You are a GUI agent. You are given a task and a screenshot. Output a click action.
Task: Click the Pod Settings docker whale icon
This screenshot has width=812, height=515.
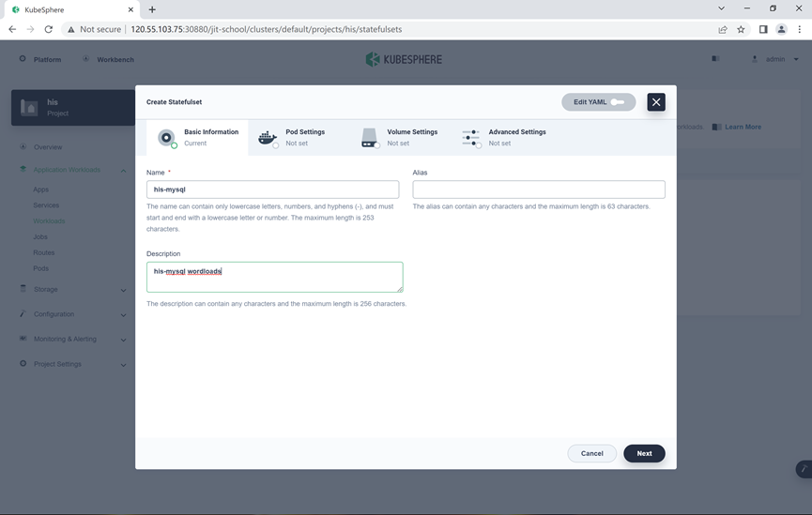[x=268, y=138]
